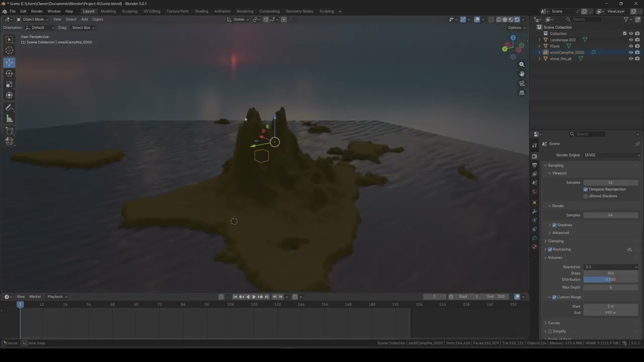Open the Output properties tab
Screen dimensions: 644x362
point(534,165)
